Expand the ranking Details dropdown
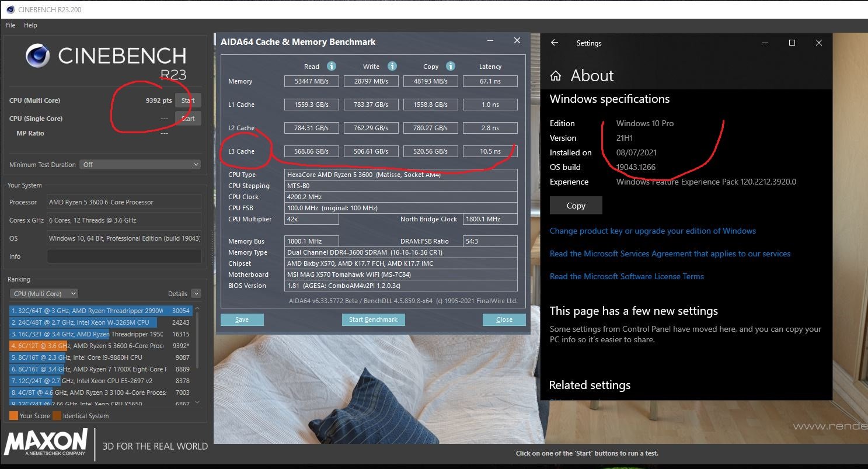 [196, 294]
